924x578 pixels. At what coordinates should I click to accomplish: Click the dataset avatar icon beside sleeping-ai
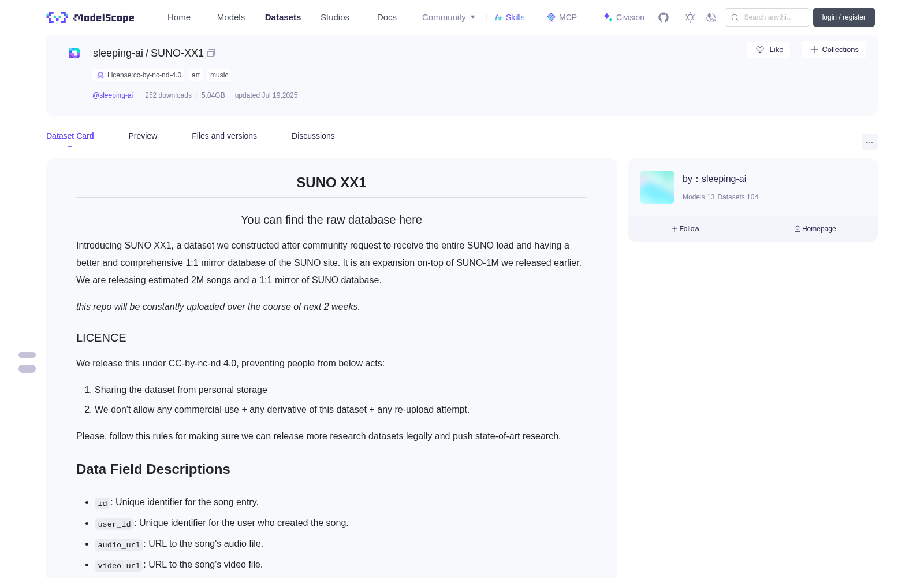pos(74,53)
